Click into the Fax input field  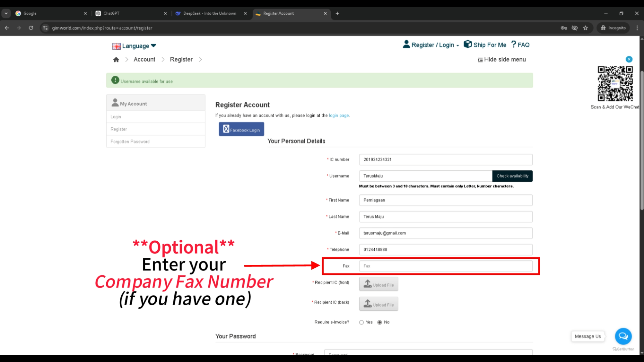point(445,266)
